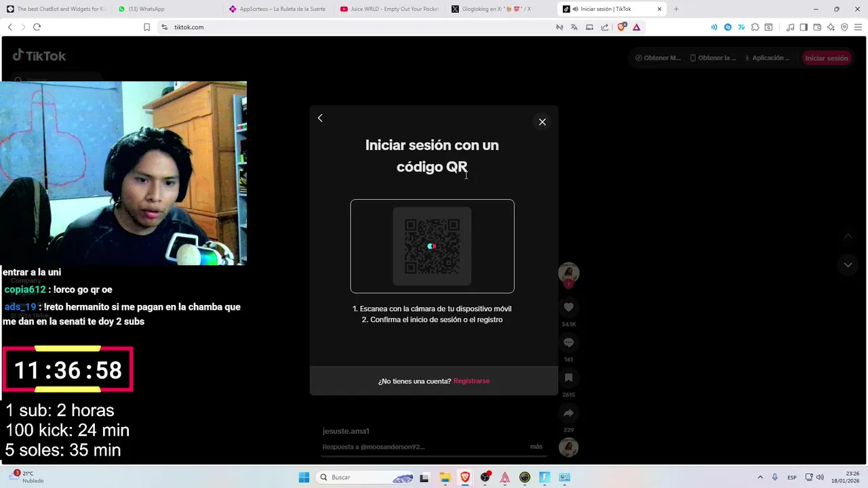Close the QR login dialog
The width and height of the screenshot is (868, 488).
(x=542, y=122)
